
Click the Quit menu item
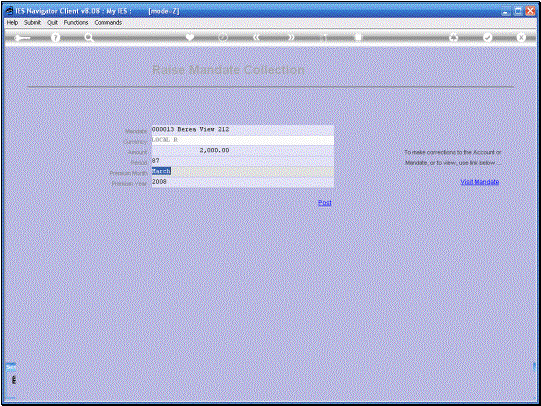coord(52,22)
